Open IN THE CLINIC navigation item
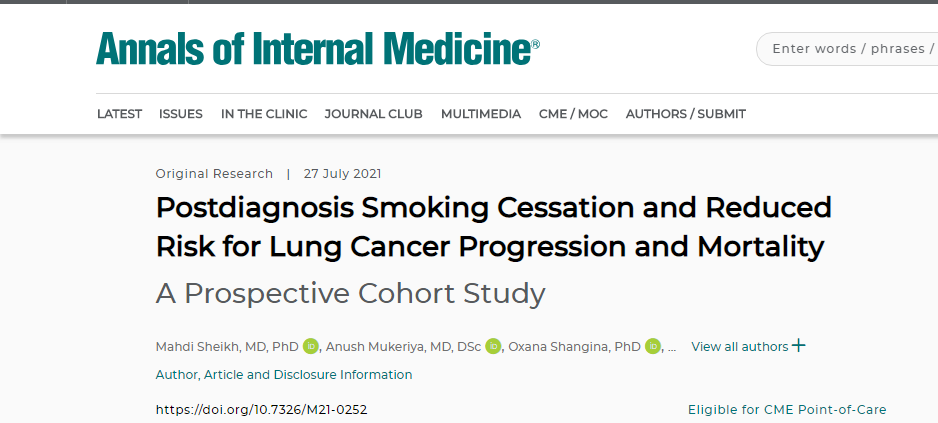Viewport: 938px width, 423px height. pyautogui.click(x=264, y=114)
